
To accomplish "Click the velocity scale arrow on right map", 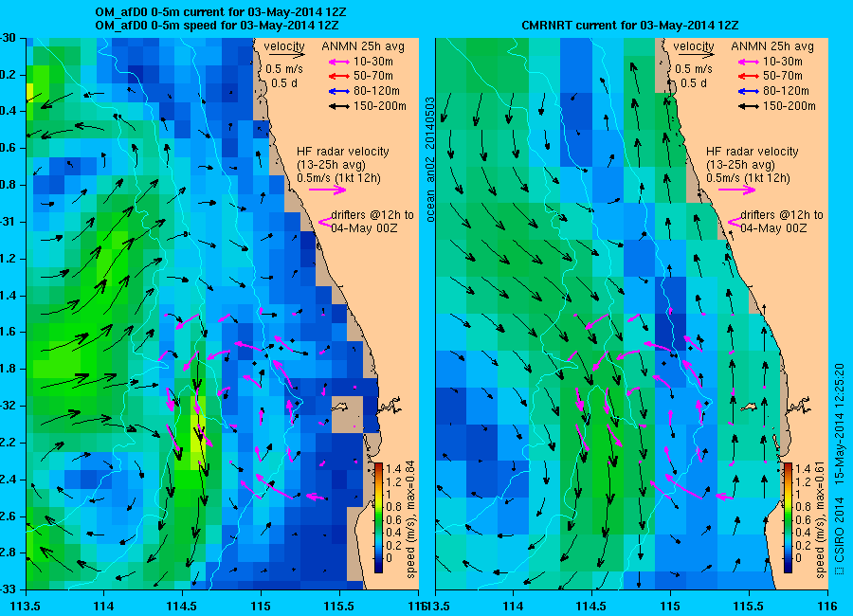I will pyautogui.click(x=697, y=55).
